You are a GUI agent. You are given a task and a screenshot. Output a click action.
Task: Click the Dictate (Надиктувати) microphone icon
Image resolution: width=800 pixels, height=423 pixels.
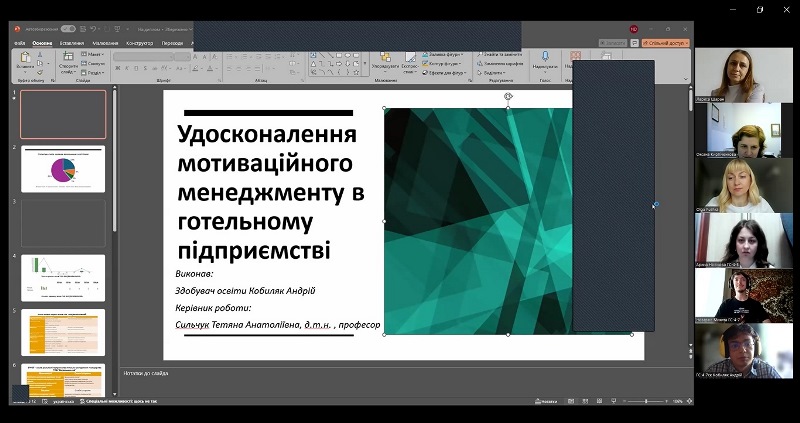545,58
